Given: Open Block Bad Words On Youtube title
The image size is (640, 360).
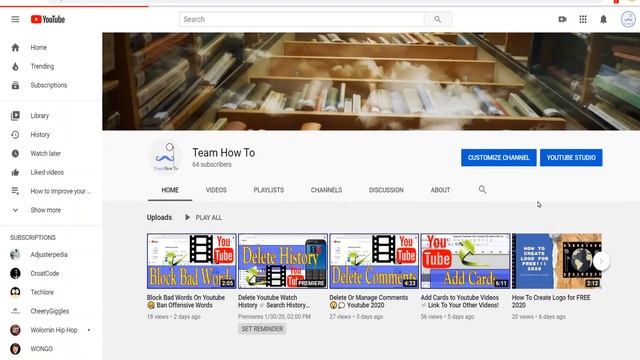Looking at the screenshot, I should 186,301.
